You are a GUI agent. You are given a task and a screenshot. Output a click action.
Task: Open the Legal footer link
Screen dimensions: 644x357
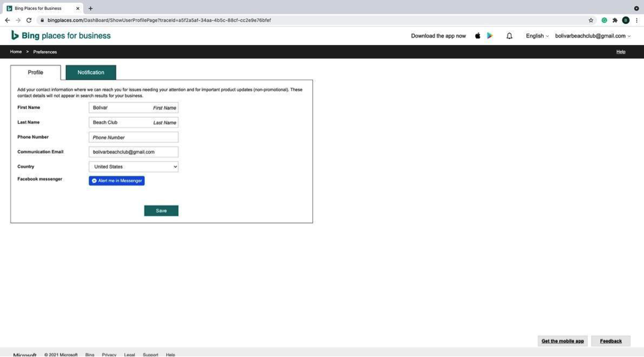tap(129, 354)
